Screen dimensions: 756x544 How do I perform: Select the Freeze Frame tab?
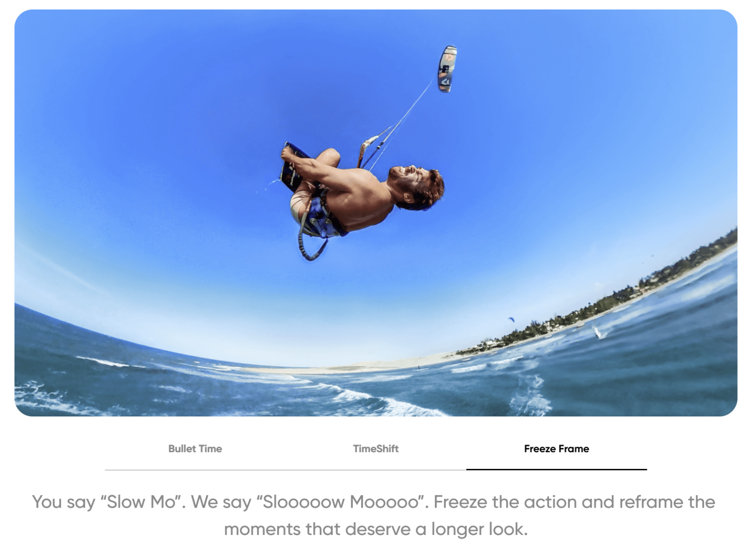point(556,449)
